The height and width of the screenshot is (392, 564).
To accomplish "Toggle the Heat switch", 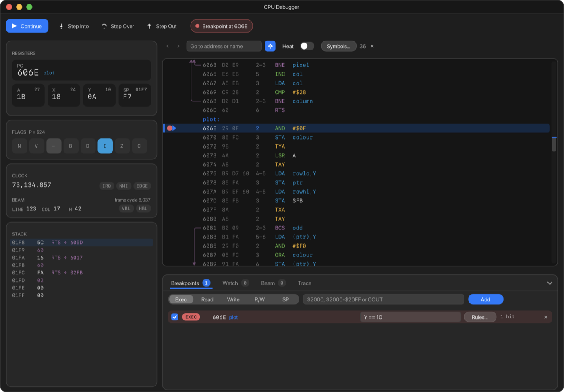I will point(307,46).
